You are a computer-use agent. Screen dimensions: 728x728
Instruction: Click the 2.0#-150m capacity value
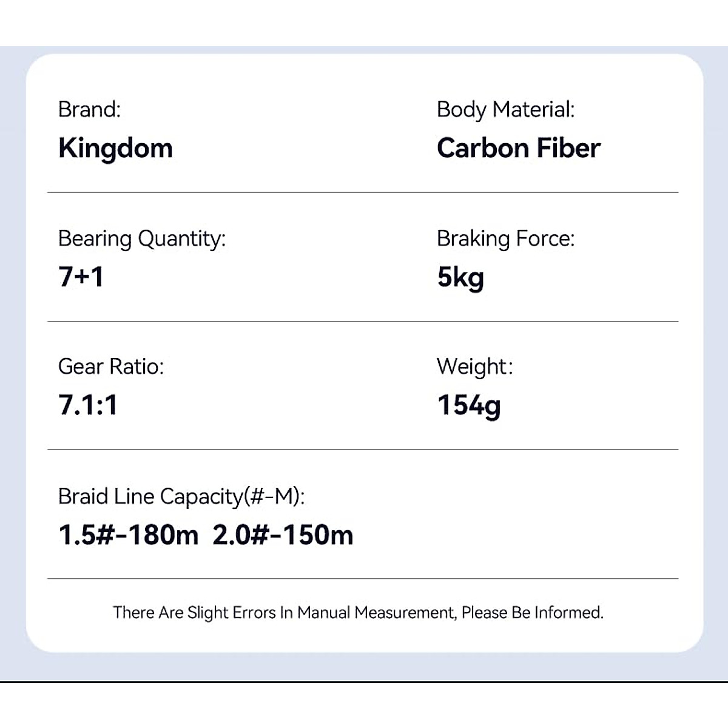point(283,535)
